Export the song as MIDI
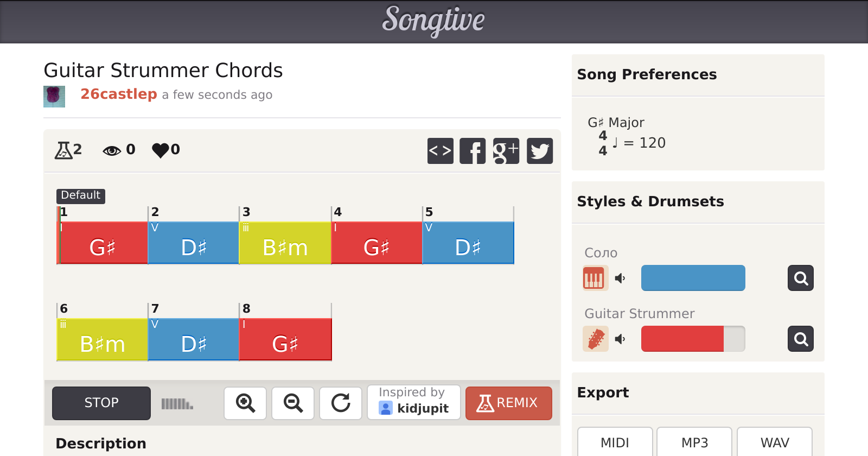 (615, 442)
